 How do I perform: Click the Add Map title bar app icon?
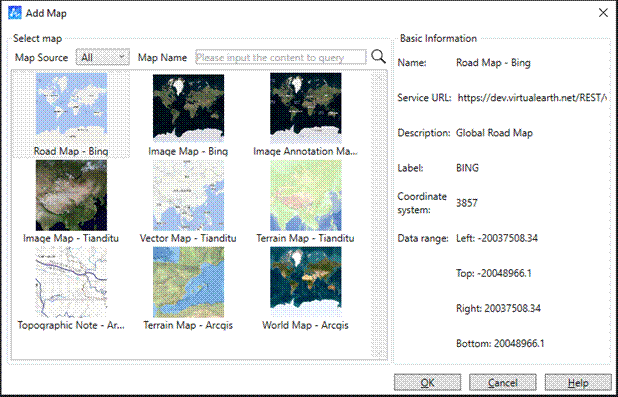[15, 13]
